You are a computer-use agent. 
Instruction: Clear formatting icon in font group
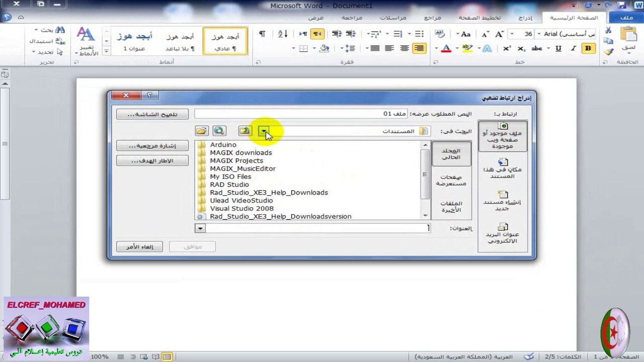coord(440,34)
